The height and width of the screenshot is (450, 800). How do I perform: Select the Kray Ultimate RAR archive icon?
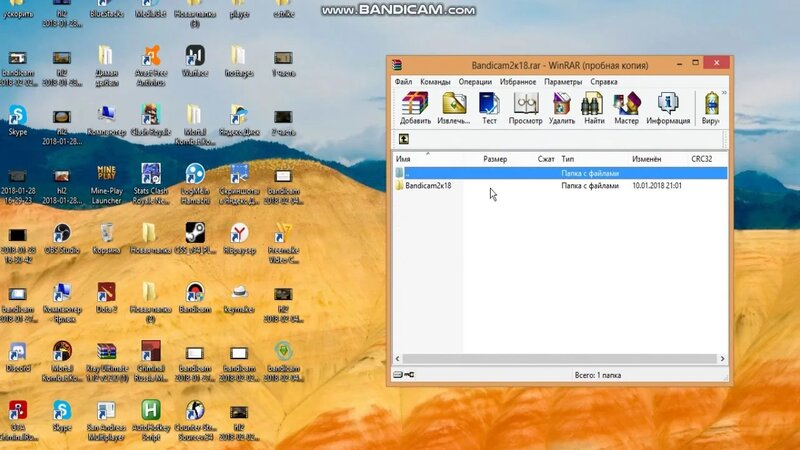pyautogui.click(x=106, y=361)
